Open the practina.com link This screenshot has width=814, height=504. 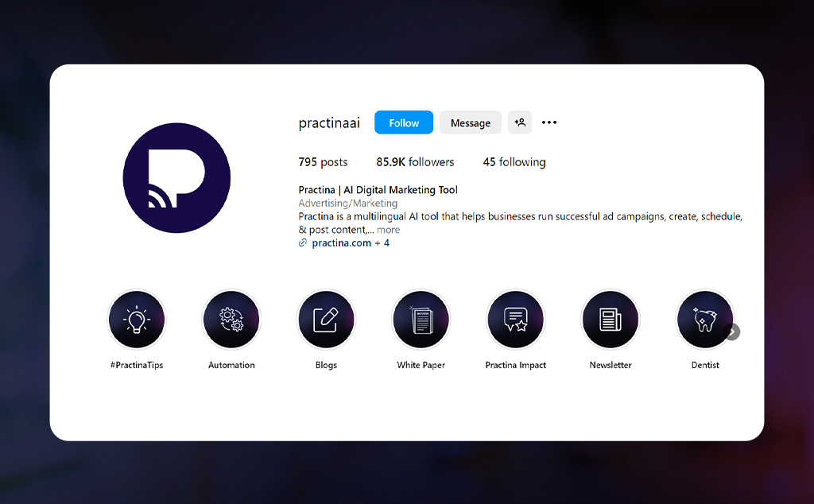click(341, 243)
